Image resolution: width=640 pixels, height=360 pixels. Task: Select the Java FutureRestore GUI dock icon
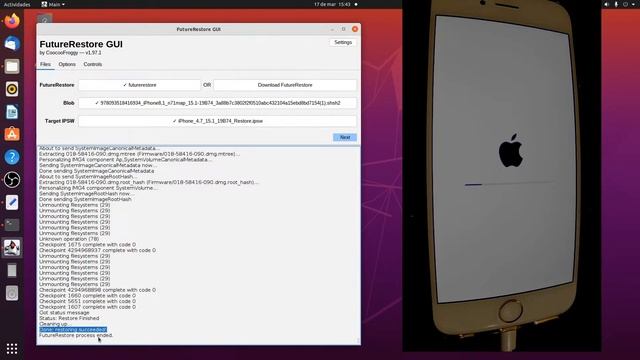pos(12,248)
